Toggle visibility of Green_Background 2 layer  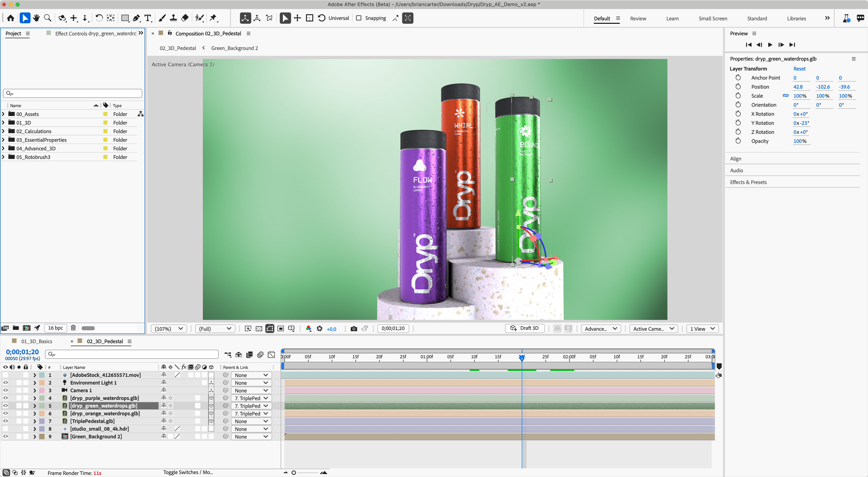[5, 436]
